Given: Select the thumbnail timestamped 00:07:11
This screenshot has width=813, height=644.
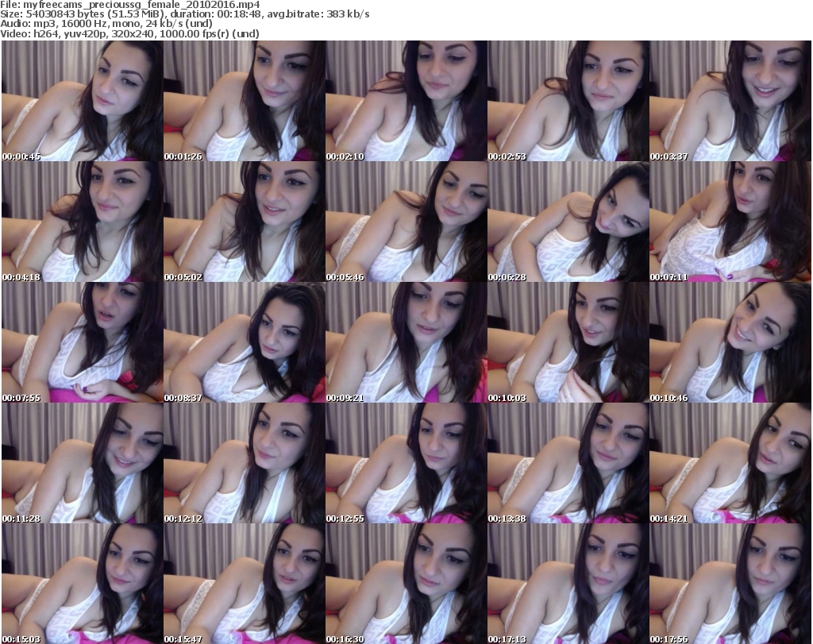Looking at the screenshot, I should pos(730,222).
